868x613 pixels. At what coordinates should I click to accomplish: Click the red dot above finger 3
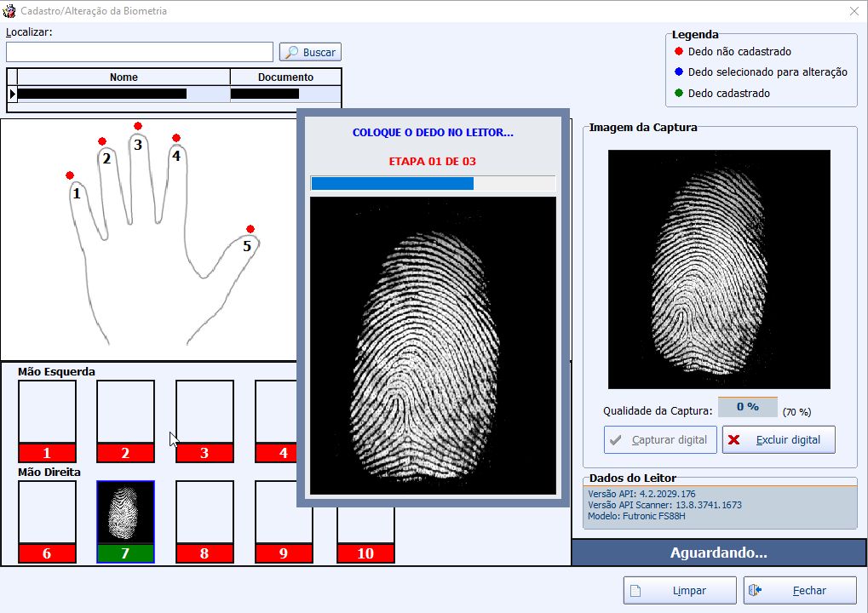click(x=138, y=126)
